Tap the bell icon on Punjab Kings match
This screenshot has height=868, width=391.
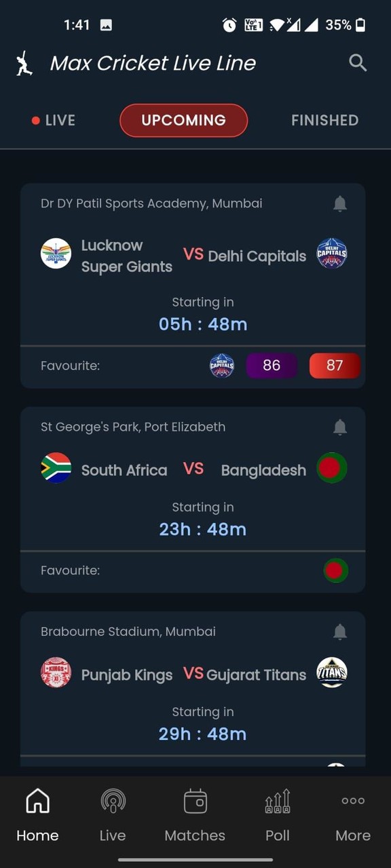pyautogui.click(x=340, y=631)
